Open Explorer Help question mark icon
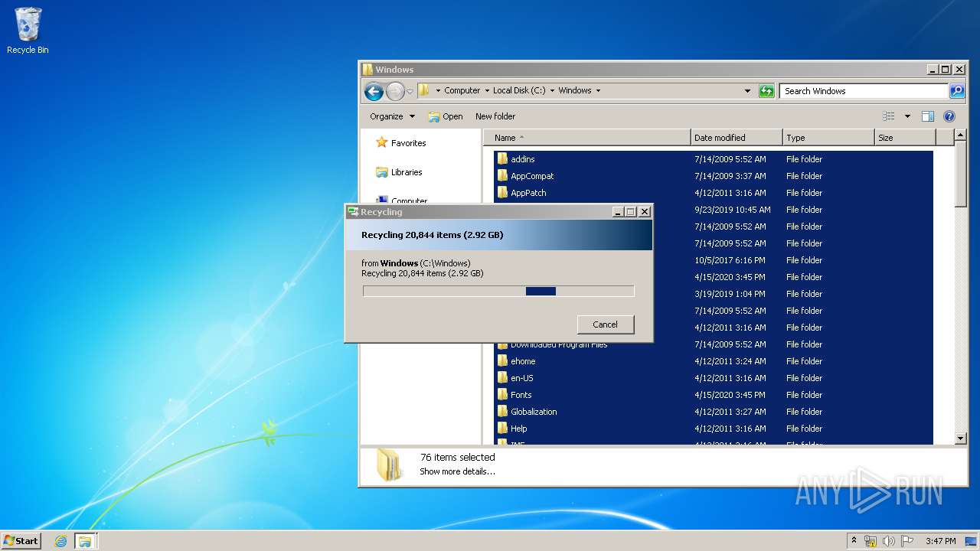980x551 pixels. pyautogui.click(x=949, y=116)
